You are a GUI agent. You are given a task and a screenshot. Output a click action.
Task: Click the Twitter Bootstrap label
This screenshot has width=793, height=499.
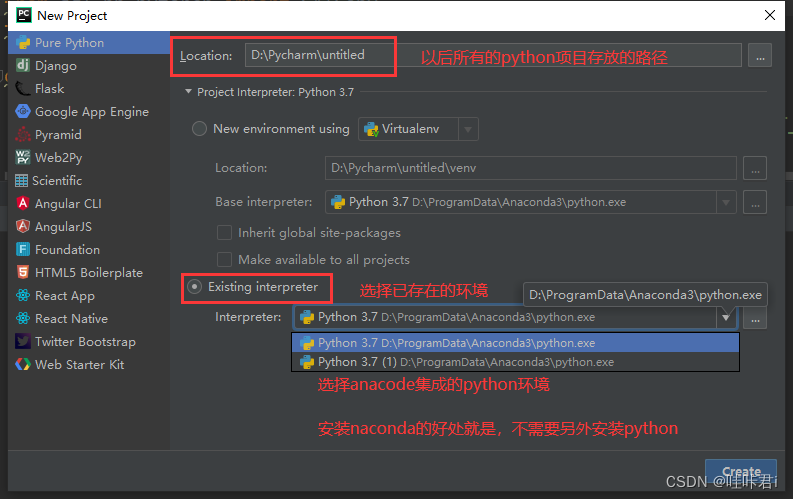[85, 342]
